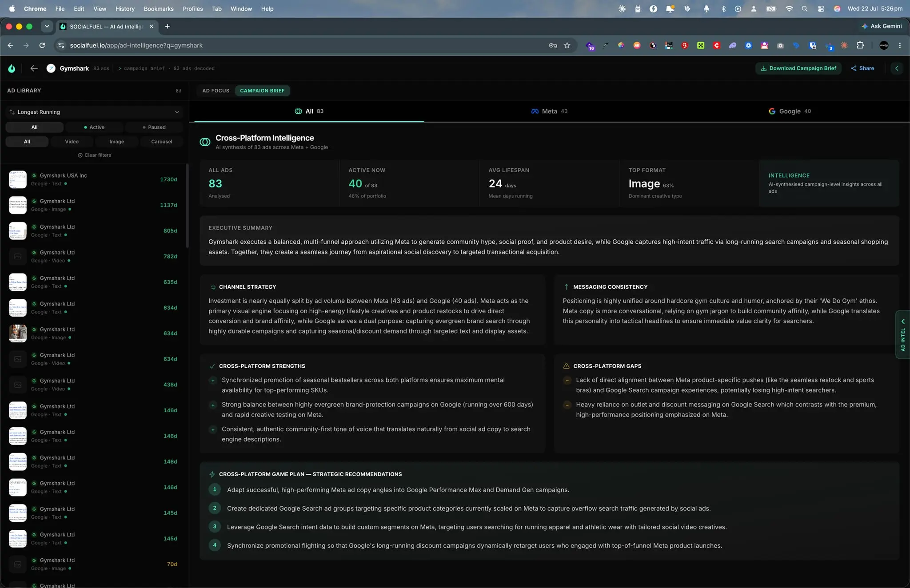Image resolution: width=910 pixels, height=588 pixels.
Task: Switch to the Google 40 tab
Action: pyautogui.click(x=790, y=111)
